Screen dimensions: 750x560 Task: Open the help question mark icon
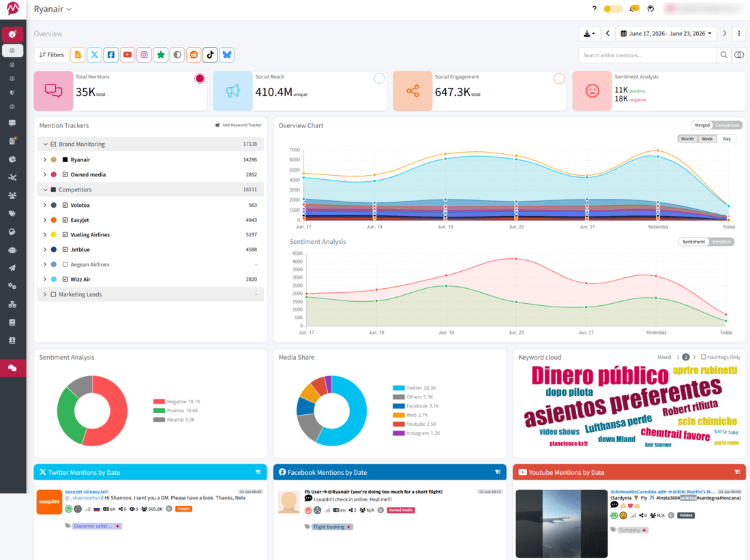coord(594,9)
